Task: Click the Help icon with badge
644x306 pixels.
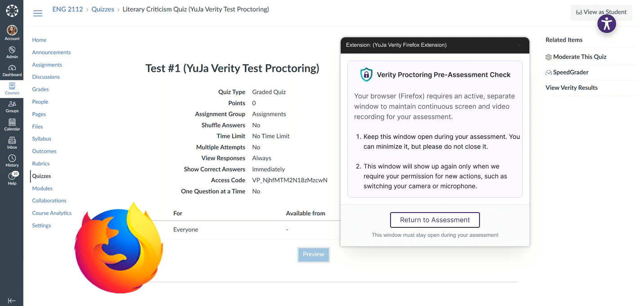Action: (12, 177)
